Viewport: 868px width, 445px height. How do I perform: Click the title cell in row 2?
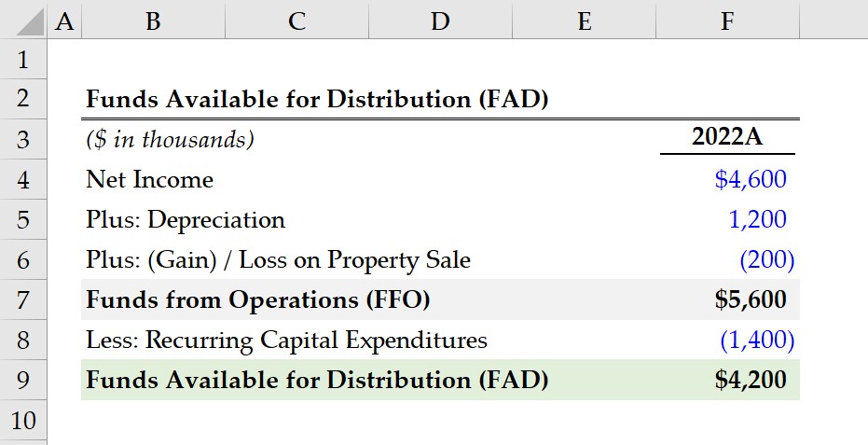point(317,99)
